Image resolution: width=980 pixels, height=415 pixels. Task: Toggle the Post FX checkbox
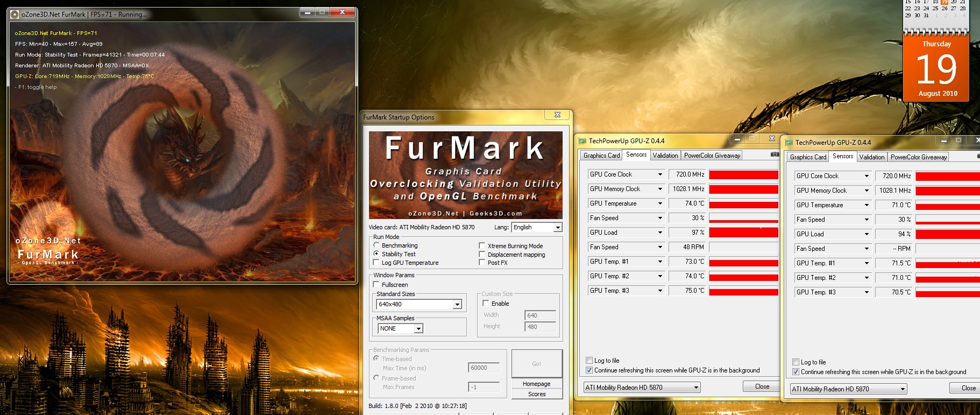[482, 262]
